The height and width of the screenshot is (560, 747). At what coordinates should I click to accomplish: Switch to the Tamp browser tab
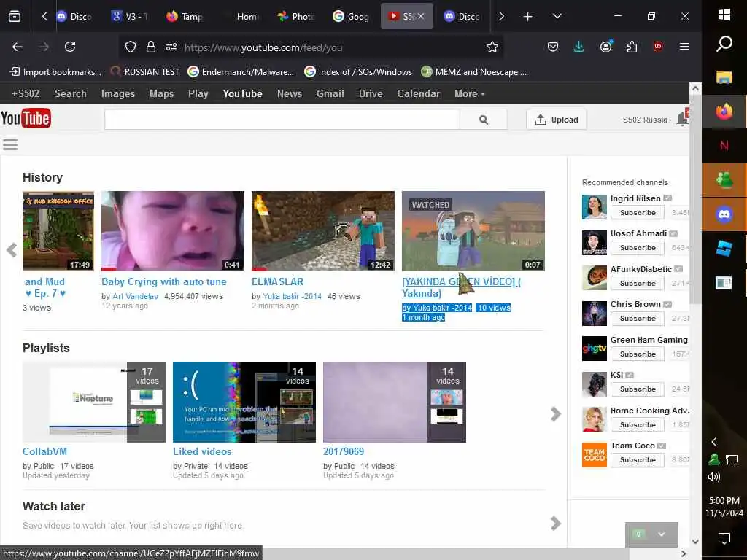[185, 17]
